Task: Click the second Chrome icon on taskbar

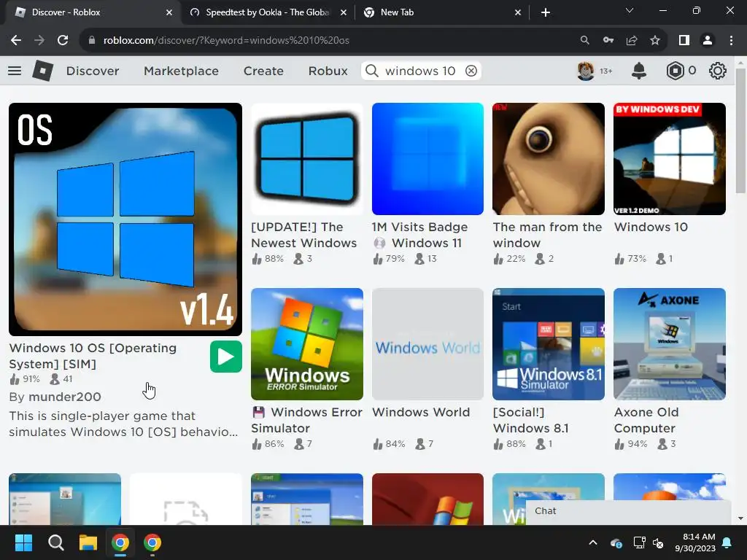Action: 152,542
